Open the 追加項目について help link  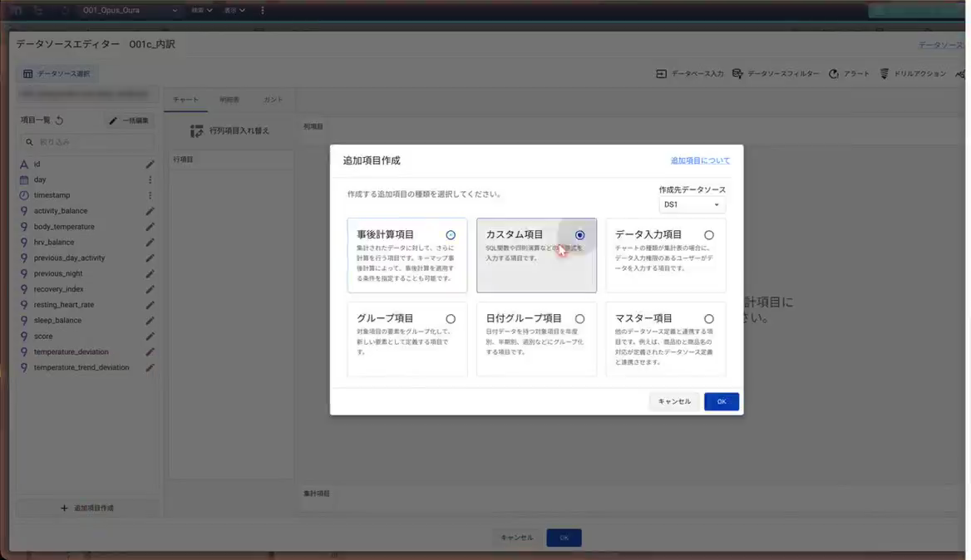pyautogui.click(x=700, y=161)
